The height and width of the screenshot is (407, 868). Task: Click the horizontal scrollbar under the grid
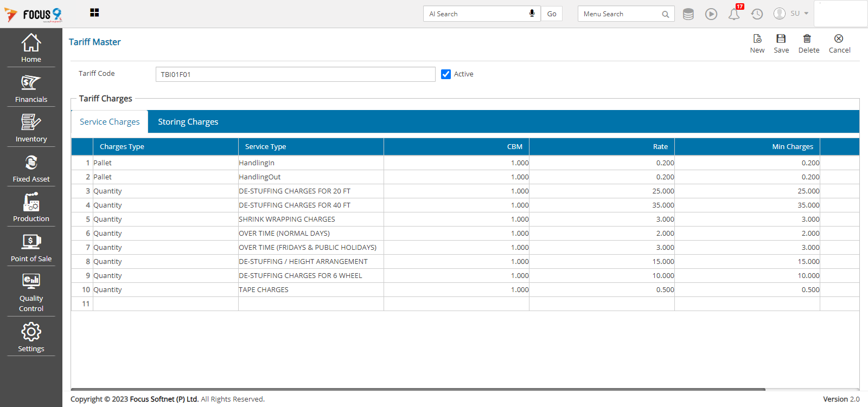click(418, 389)
